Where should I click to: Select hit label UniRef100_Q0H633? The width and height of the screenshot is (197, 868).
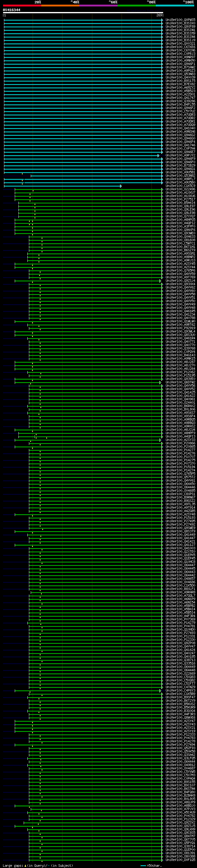click(x=180, y=236)
